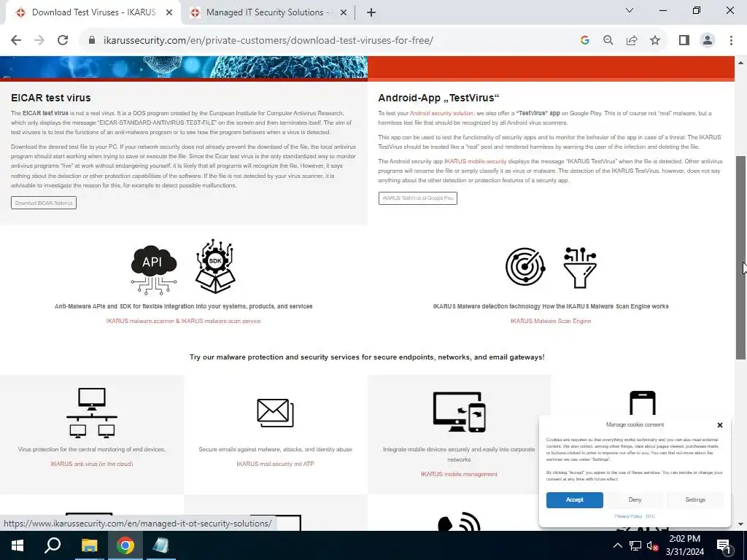Click the page vertical scrollbar thumb
The image size is (747, 560).
(x=741, y=257)
